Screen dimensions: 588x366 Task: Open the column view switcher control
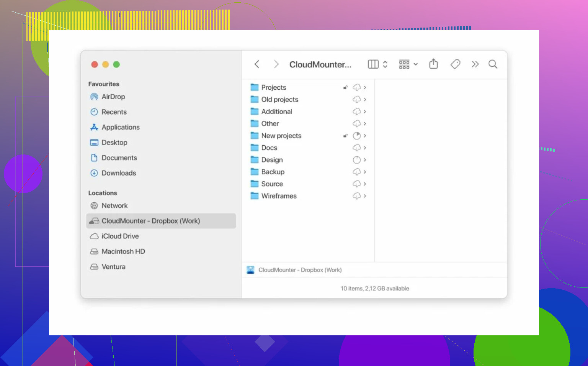pyautogui.click(x=377, y=64)
